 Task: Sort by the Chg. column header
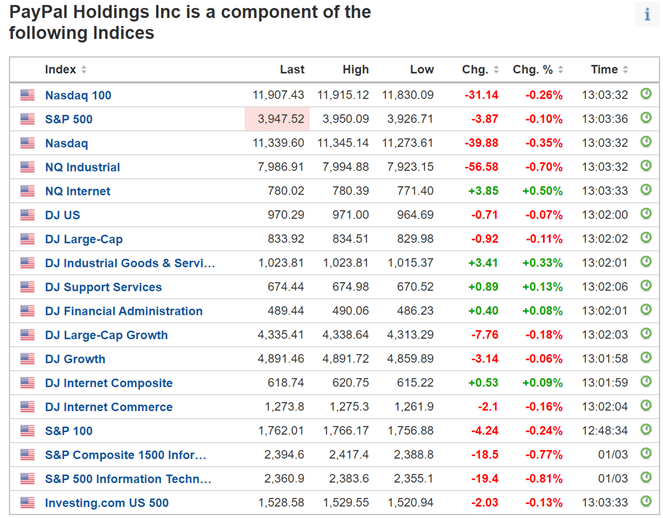pos(479,70)
